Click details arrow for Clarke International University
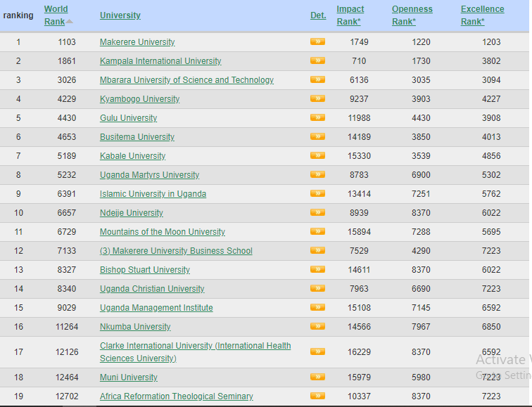This screenshot has width=532, height=407. click(x=317, y=351)
